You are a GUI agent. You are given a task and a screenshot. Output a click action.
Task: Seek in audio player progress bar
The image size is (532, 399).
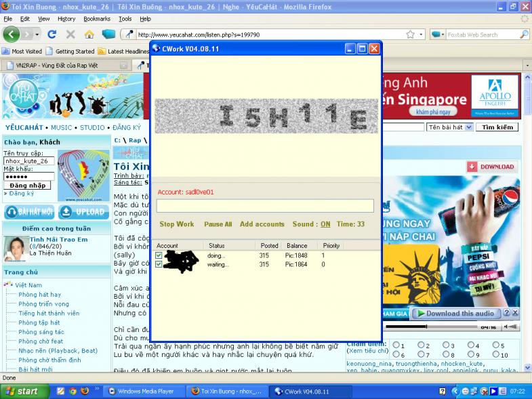coord(431,327)
